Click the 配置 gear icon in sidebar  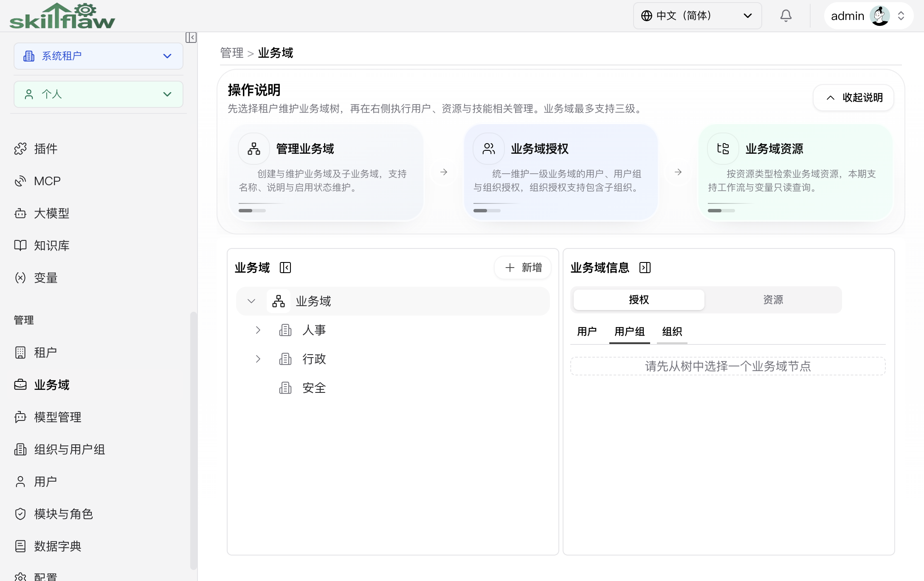(x=20, y=577)
